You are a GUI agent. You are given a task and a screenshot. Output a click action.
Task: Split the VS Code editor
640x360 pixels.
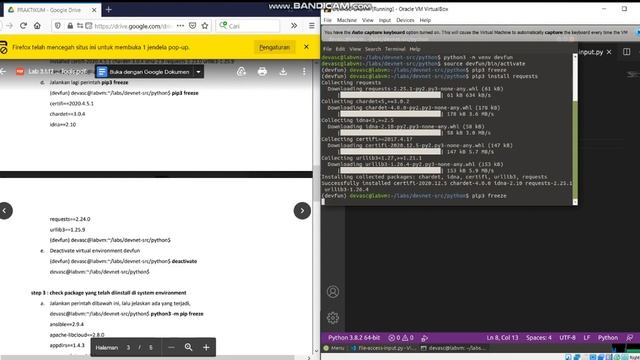(627, 52)
